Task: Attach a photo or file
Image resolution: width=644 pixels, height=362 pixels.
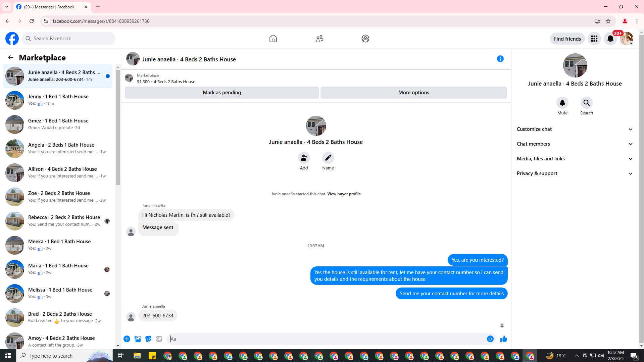Action: tap(138, 339)
